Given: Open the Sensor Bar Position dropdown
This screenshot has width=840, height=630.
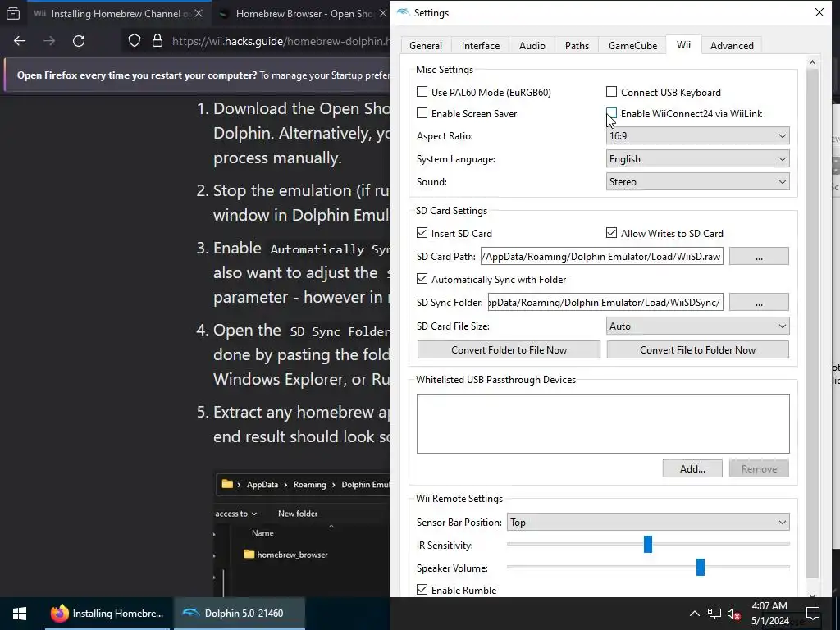Looking at the screenshot, I should pyautogui.click(x=648, y=522).
